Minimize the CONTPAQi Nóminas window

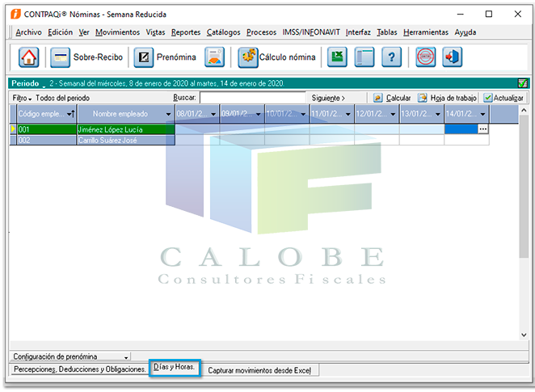461,14
